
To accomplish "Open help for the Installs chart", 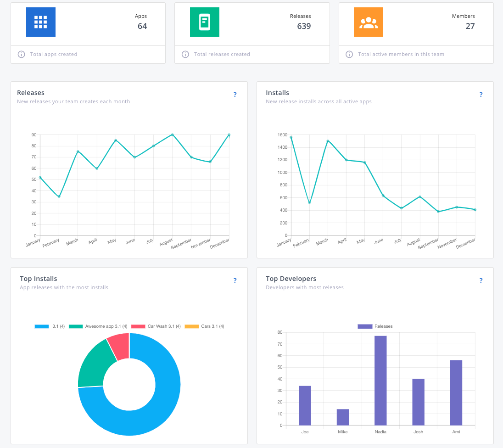I will coord(481,95).
